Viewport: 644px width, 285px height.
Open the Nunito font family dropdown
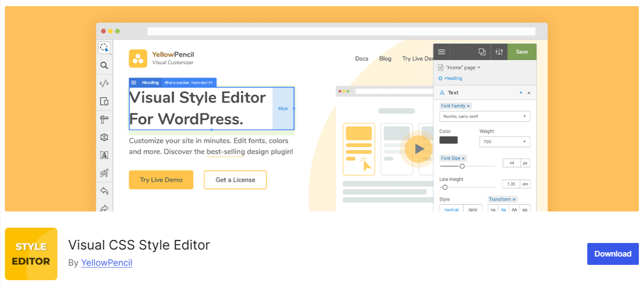485,116
